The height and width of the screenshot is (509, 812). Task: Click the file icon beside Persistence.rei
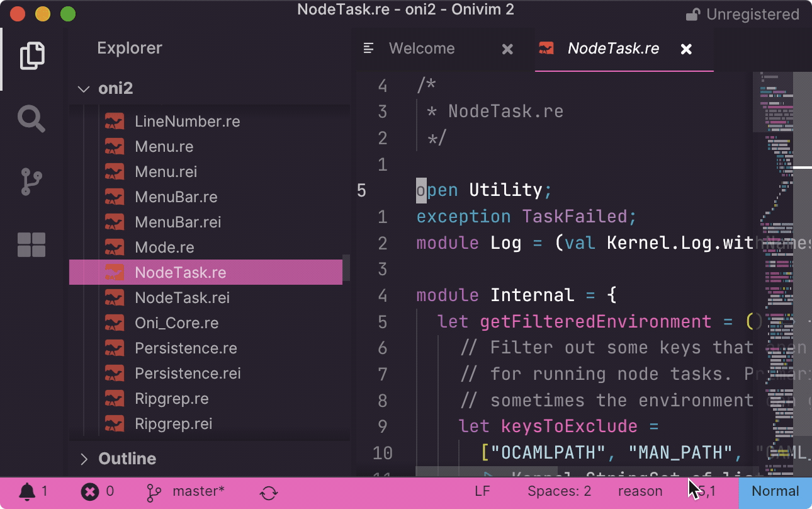point(114,374)
